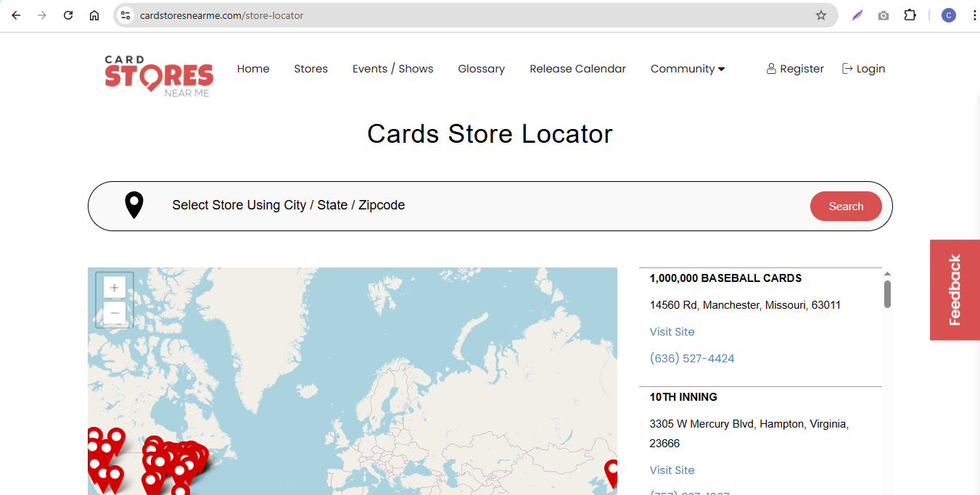Call (636) 527-4424 phone link
980x495 pixels.
692,359
